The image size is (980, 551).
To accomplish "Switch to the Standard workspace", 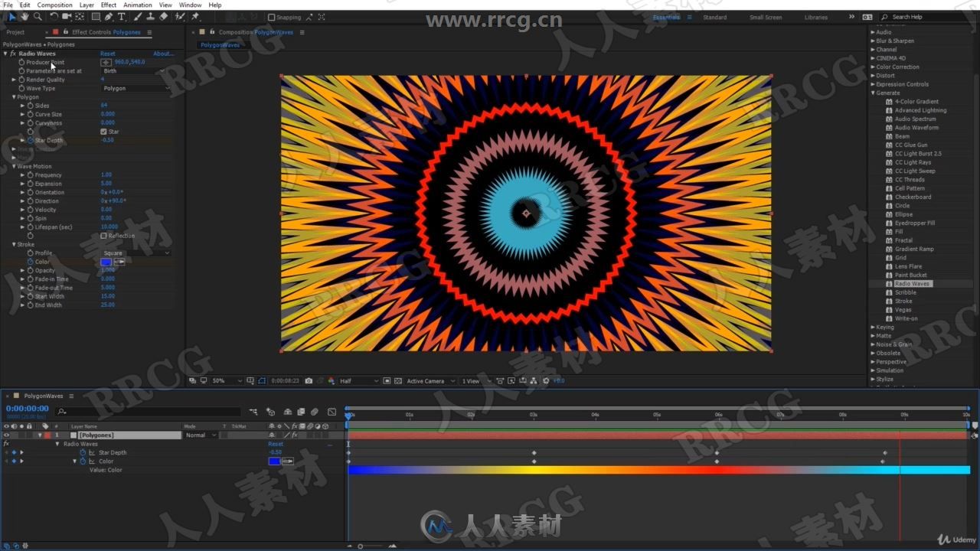I will tap(714, 17).
